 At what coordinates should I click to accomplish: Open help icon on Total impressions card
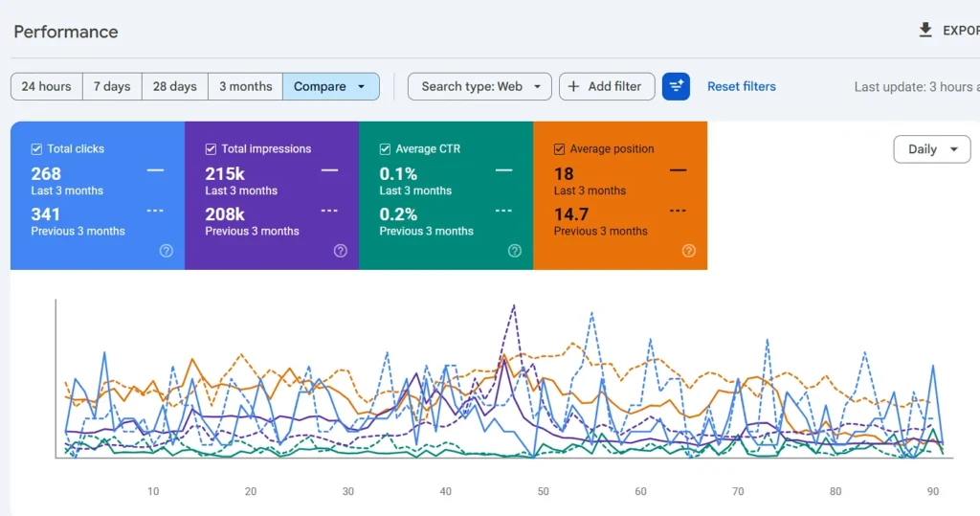pos(340,251)
